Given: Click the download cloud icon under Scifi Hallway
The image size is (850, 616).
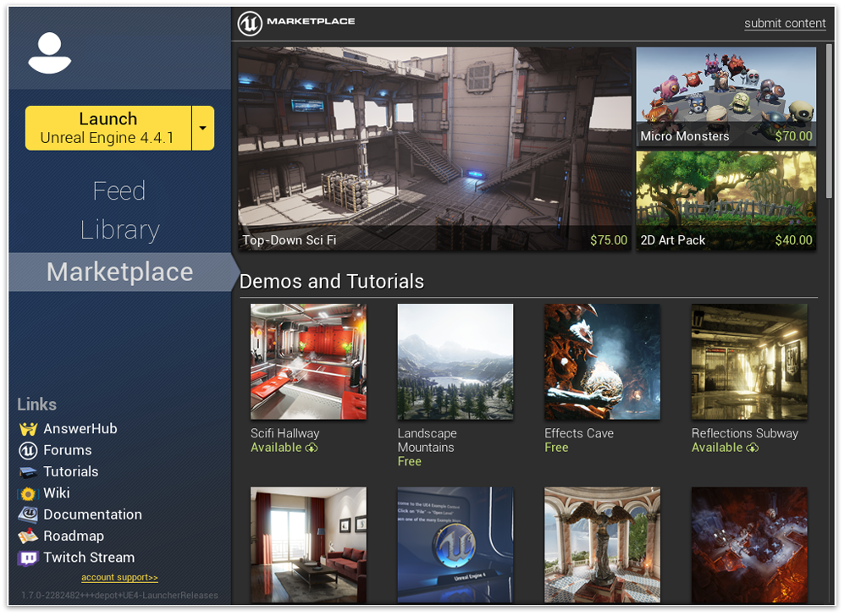Looking at the screenshot, I should point(312,448).
